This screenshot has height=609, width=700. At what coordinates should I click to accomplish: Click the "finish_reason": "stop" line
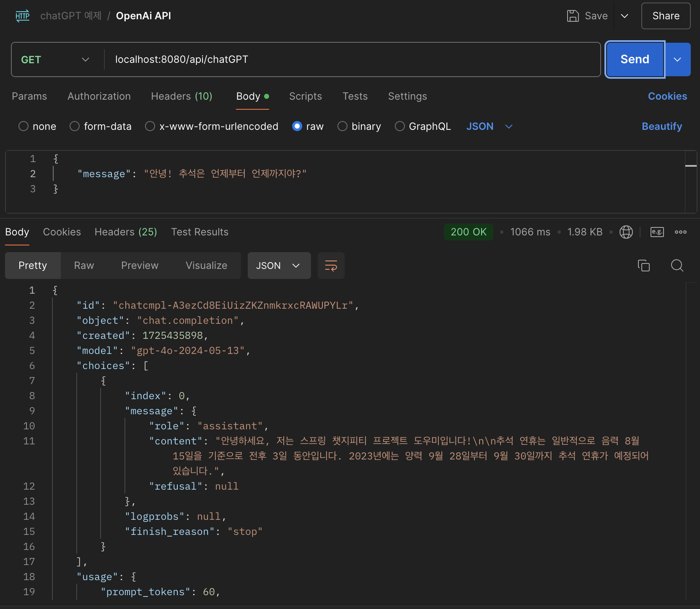coord(194,532)
